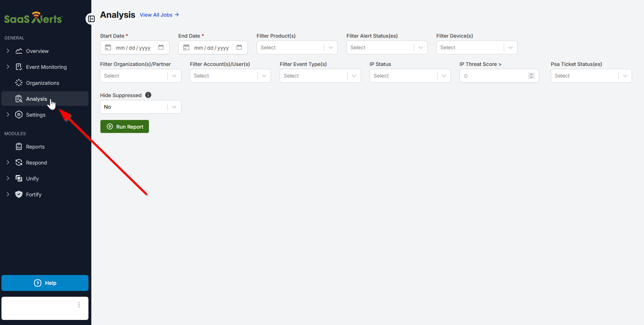Expand the Settings chevron

(x=8, y=115)
